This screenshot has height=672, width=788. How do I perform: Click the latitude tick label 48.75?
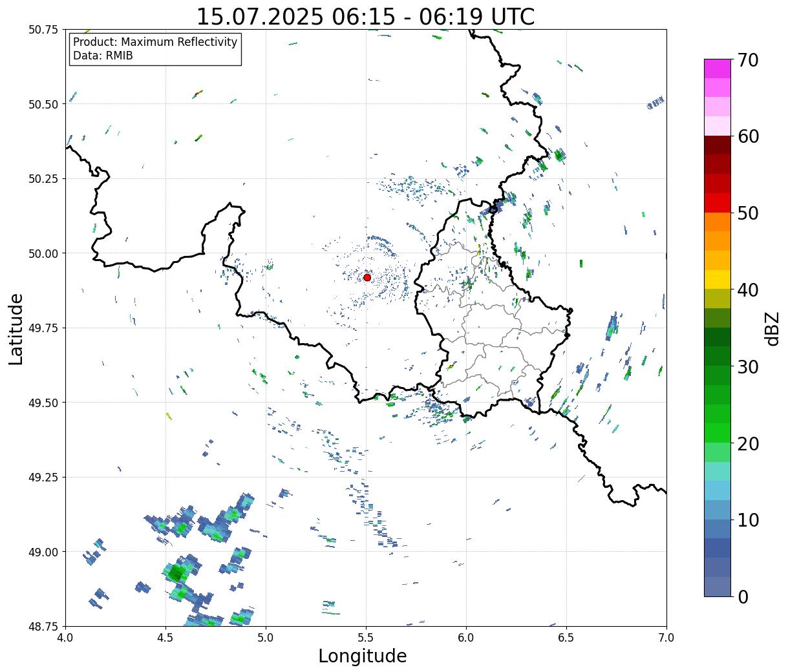tap(43, 626)
